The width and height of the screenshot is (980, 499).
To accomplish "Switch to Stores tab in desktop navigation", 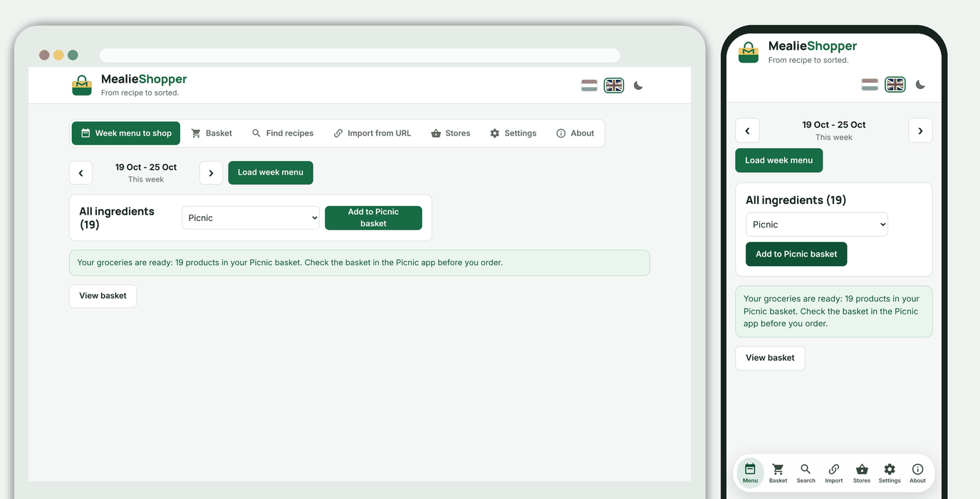I will [x=451, y=133].
